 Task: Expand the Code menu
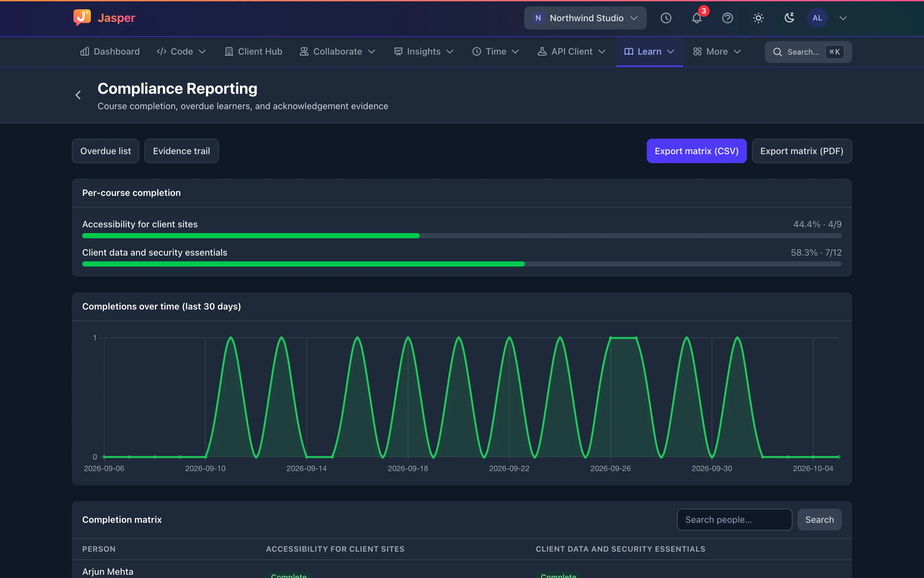pos(181,52)
